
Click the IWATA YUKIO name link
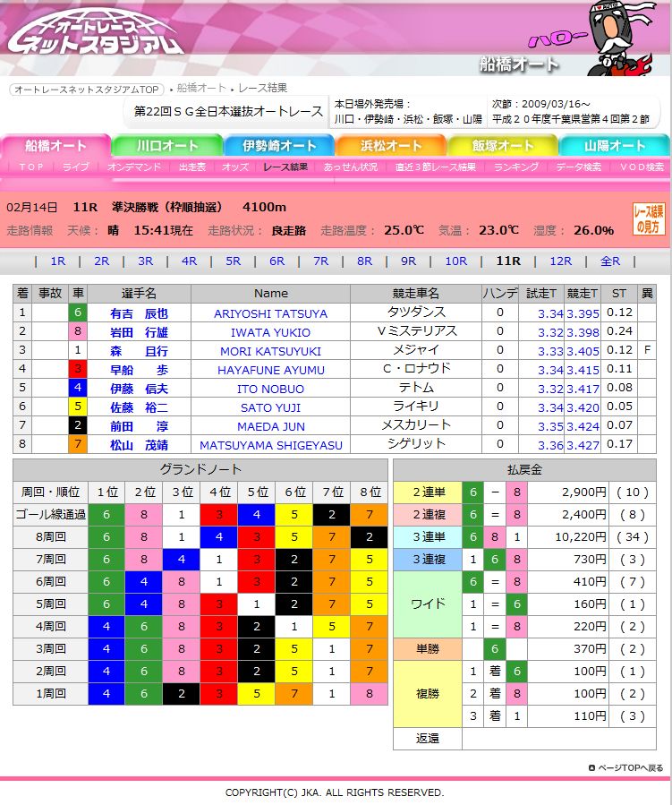pos(270,333)
